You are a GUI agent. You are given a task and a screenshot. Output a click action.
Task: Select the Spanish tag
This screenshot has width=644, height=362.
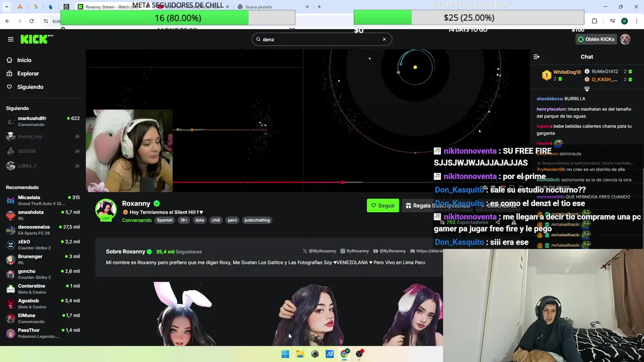[165, 220]
